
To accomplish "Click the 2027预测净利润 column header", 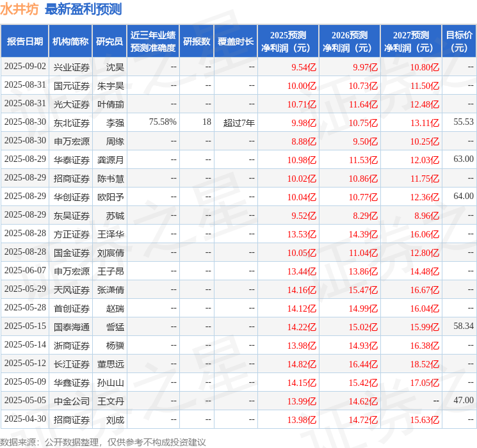I will (411, 42).
